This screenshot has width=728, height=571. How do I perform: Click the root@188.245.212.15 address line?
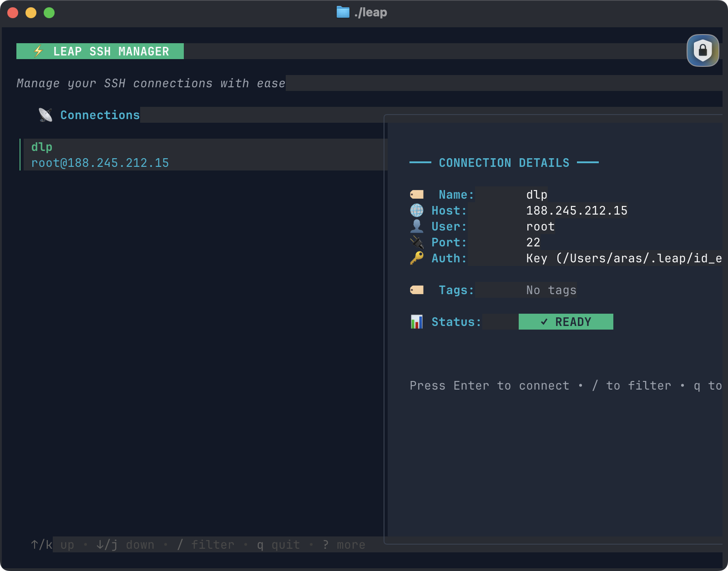pyautogui.click(x=100, y=162)
